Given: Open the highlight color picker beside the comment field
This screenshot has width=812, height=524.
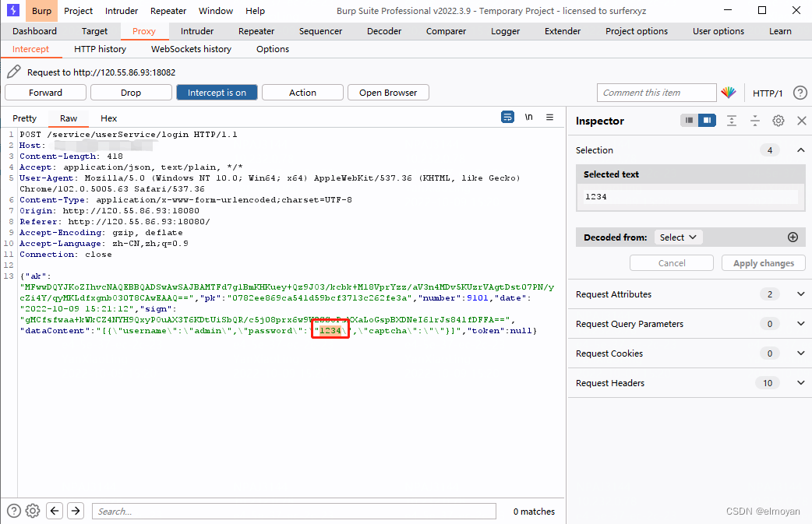Looking at the screenshot, I should point(729,92).
